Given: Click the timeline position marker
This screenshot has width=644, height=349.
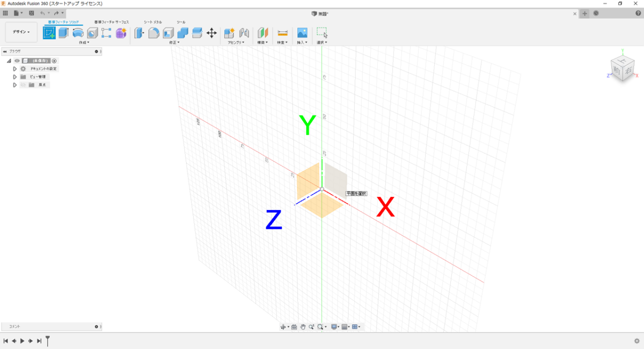Looking at the screenshot, I should coord(47,340).
